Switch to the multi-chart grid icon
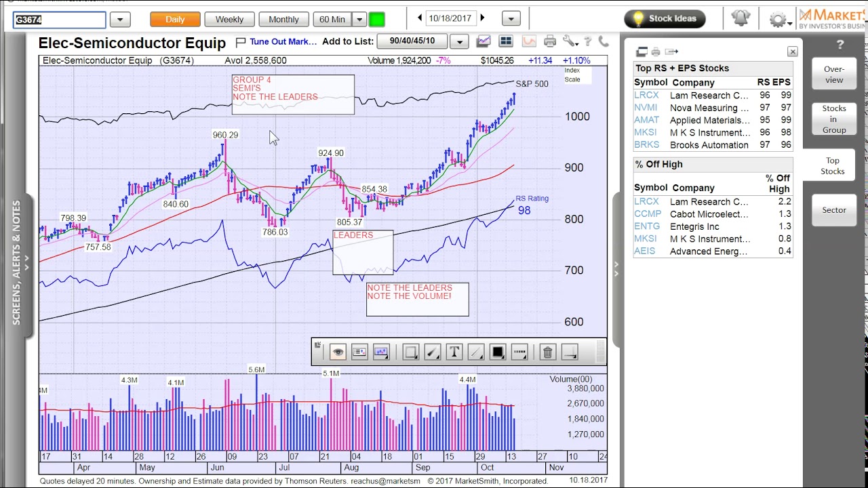The height and width of the screenshot is (488, 868). 506,41
